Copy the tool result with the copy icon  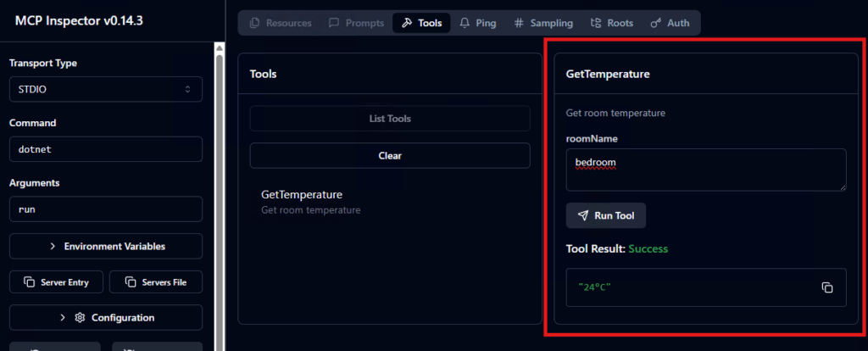pos(827,287)
